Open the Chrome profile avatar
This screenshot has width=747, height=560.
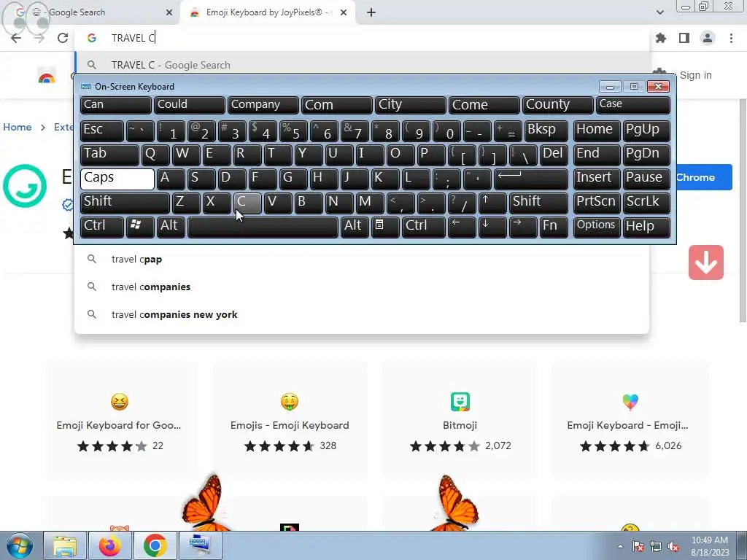[x=708, y=38]
